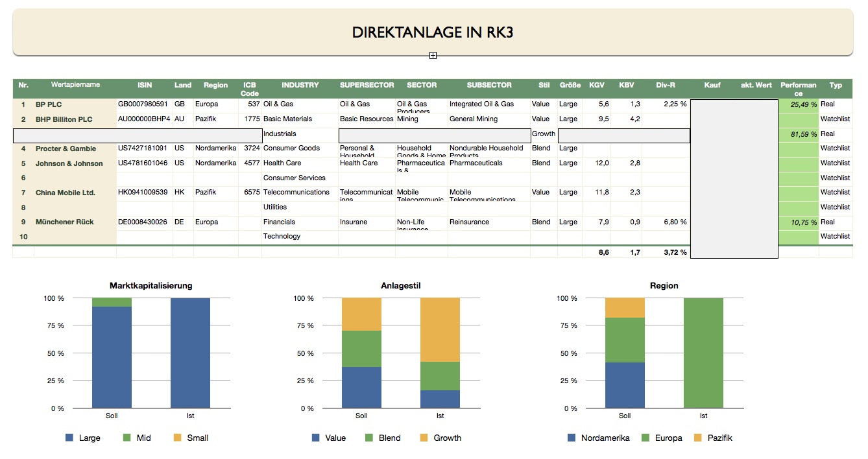Select China Mobile Ltd. ISIN cell
The width and height of the screenshot is (868, 459).
145,193
